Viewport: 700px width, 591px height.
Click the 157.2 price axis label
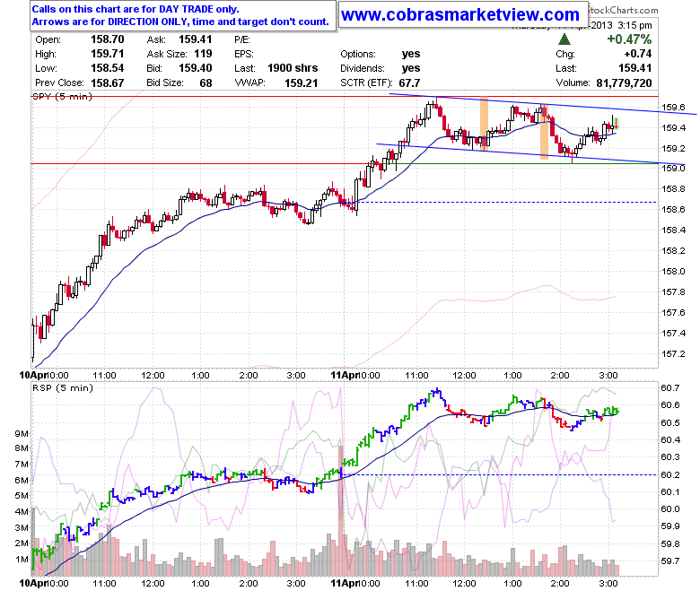(x=673, y=353)
